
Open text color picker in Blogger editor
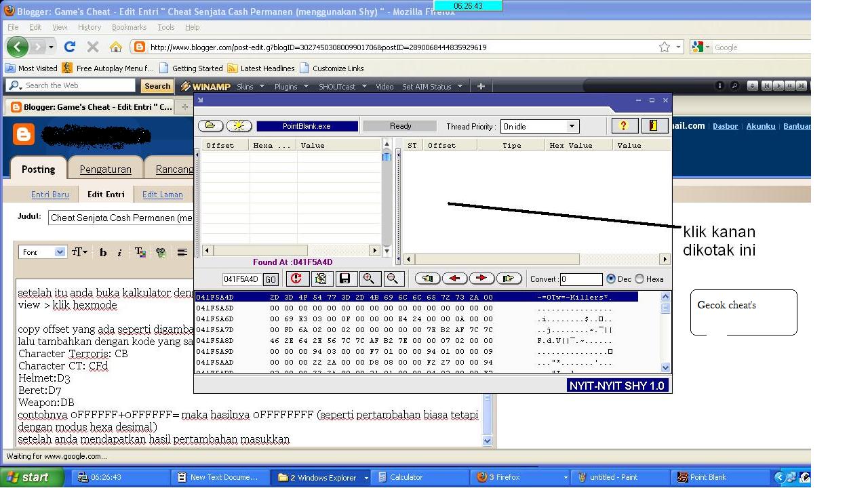point(140,252)
